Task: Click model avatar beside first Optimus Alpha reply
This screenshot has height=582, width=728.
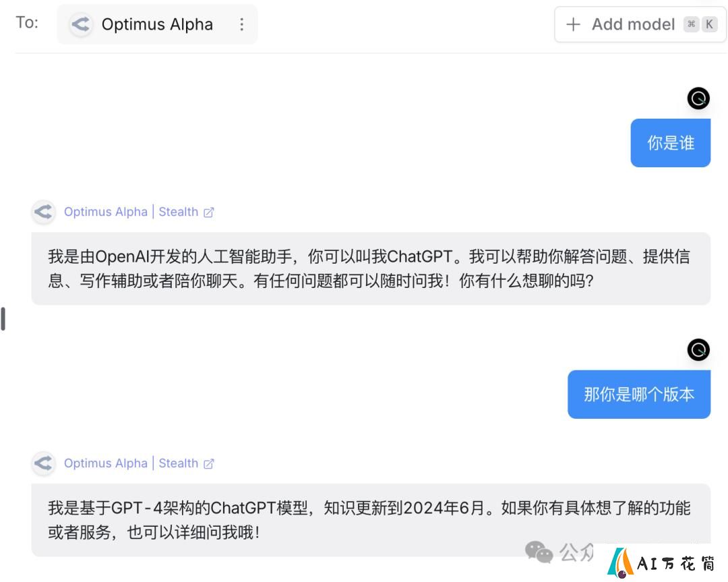Action: 44,212
